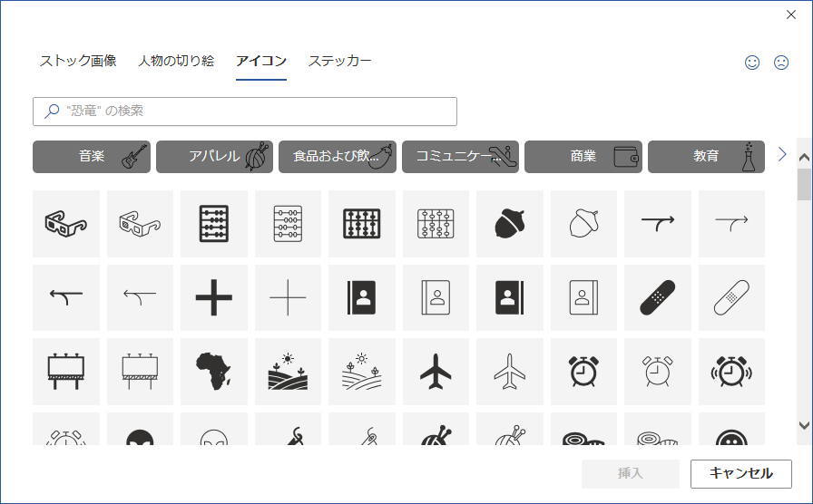Select the outline adhesive bandage icon
This screenshot has height=504, width=813.
tap(731, 297)
